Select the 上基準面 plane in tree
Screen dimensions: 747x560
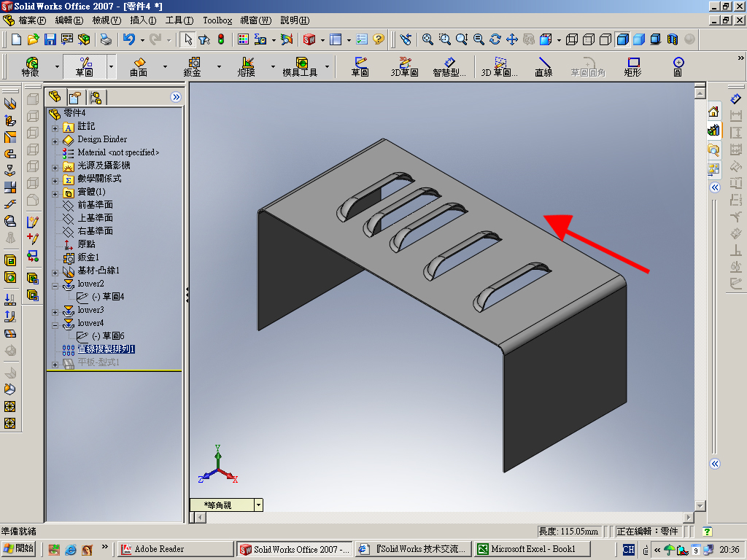point(96,217)
